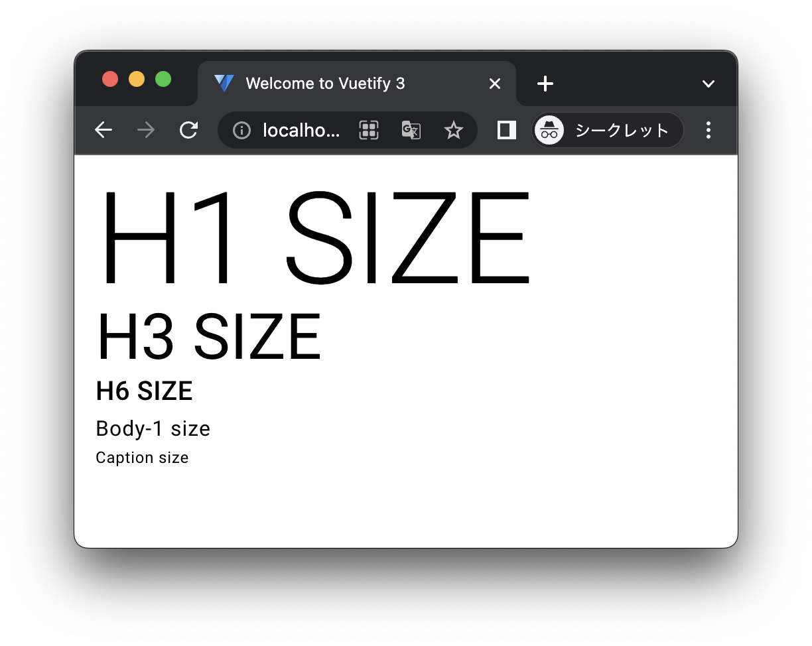Open a new tab with plus button
The image size is (812, 646).
tap(545, 84)
